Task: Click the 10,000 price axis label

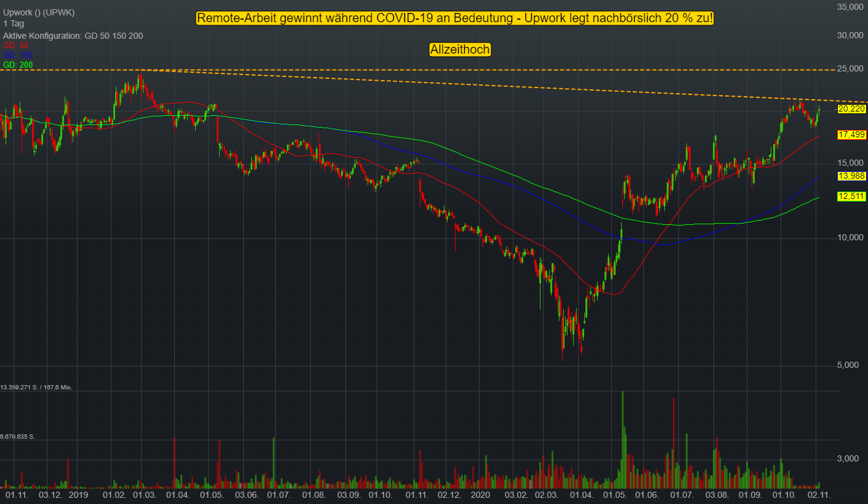Action: click(851, 238)
